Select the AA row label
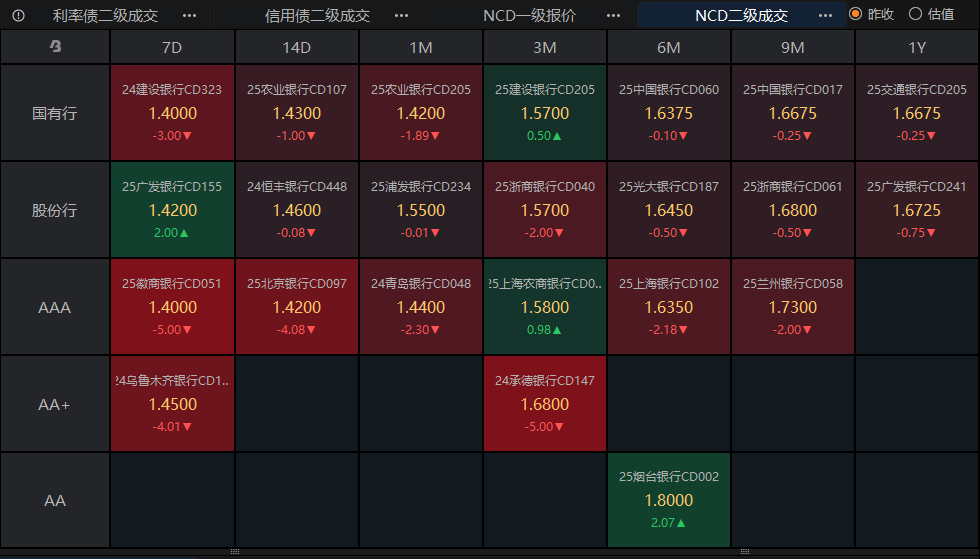This screenshot has height=559, width=980. tap(55, 500)
